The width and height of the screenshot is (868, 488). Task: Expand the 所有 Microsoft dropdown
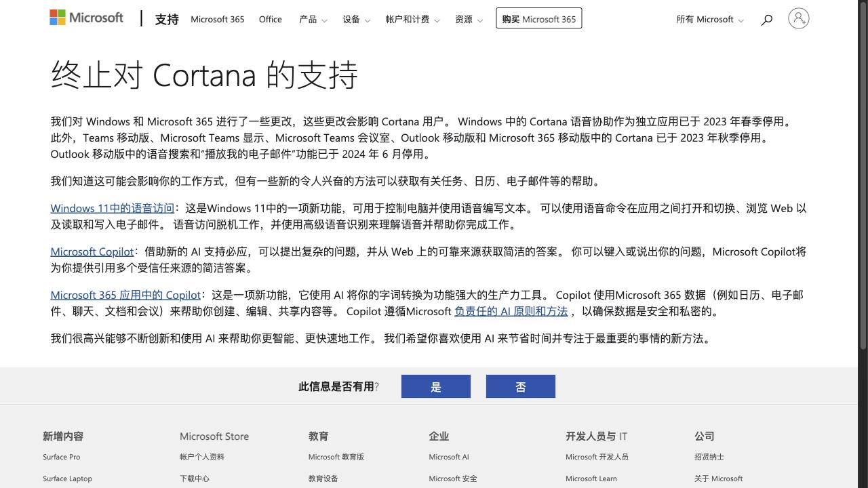tap(709, 20)
